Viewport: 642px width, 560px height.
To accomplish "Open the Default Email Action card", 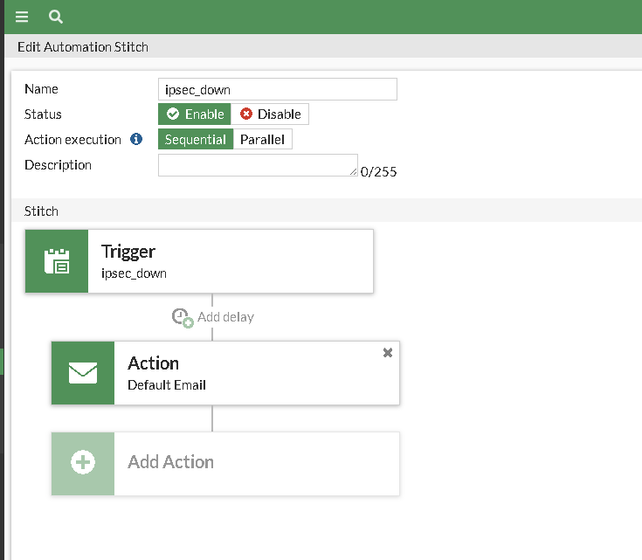I will [250, 373].
